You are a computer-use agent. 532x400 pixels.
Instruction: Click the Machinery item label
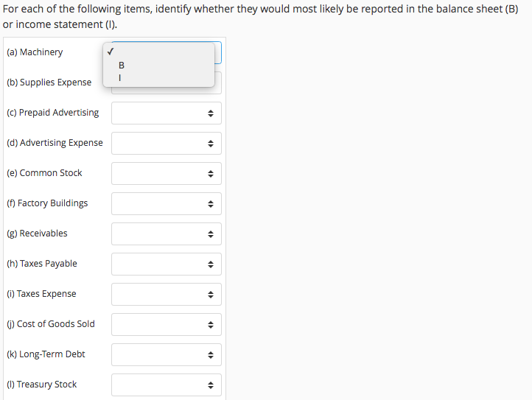[35, 52]
